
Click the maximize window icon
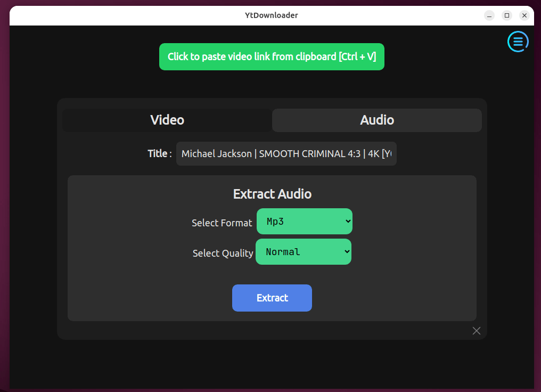(x=506, y=15)
